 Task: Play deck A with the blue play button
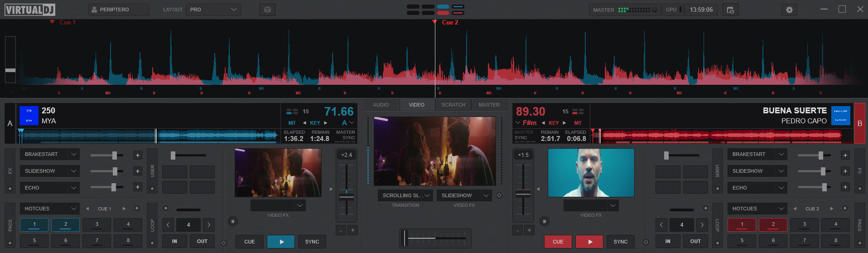(281, 242)
